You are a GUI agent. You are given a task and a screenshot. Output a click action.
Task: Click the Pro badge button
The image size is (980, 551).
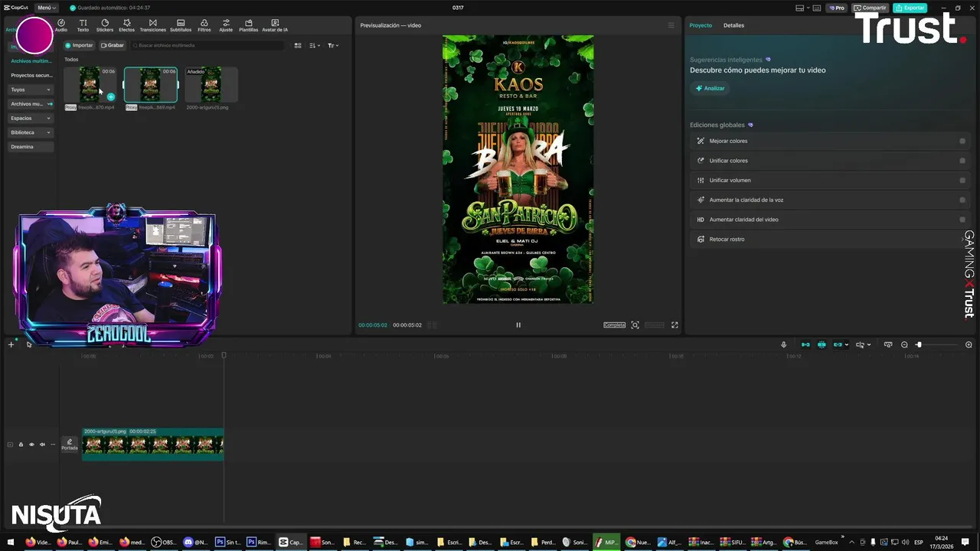tap(836, 8)
